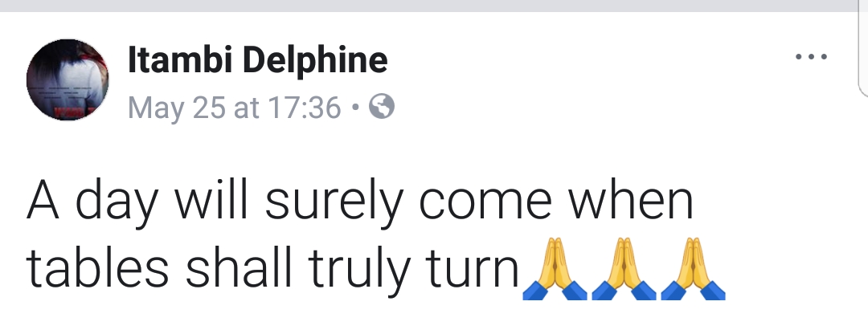This screenshot has width=868, height=334.
Task: Open the post's three-dot options menu
Action: coord(810,58)
